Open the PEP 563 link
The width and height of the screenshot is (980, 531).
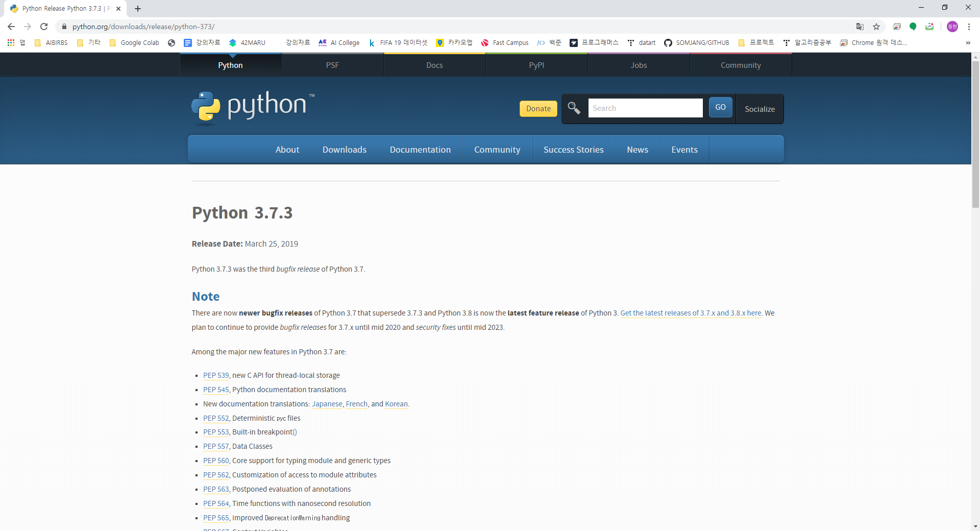(x=216, y=489)
